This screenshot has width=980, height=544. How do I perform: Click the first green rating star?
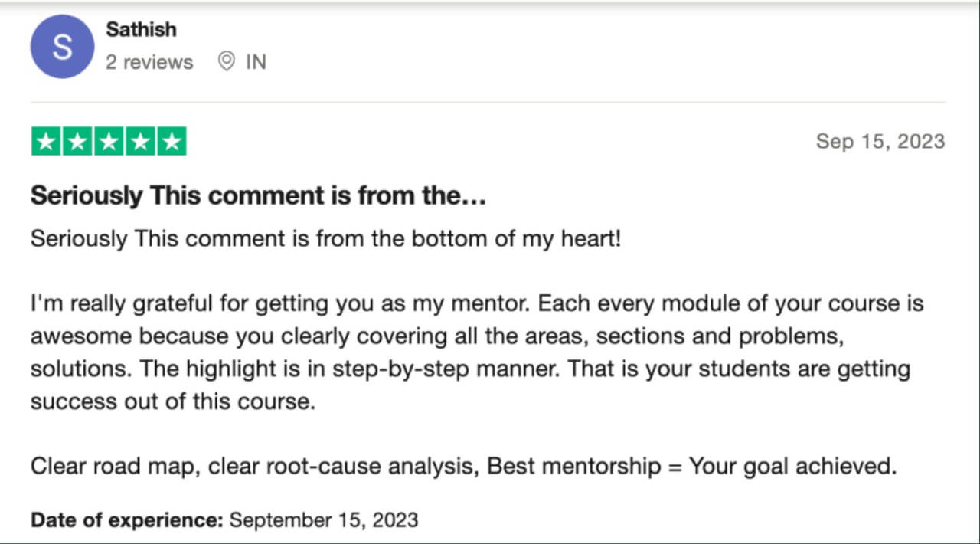click(x=46, y=142)
